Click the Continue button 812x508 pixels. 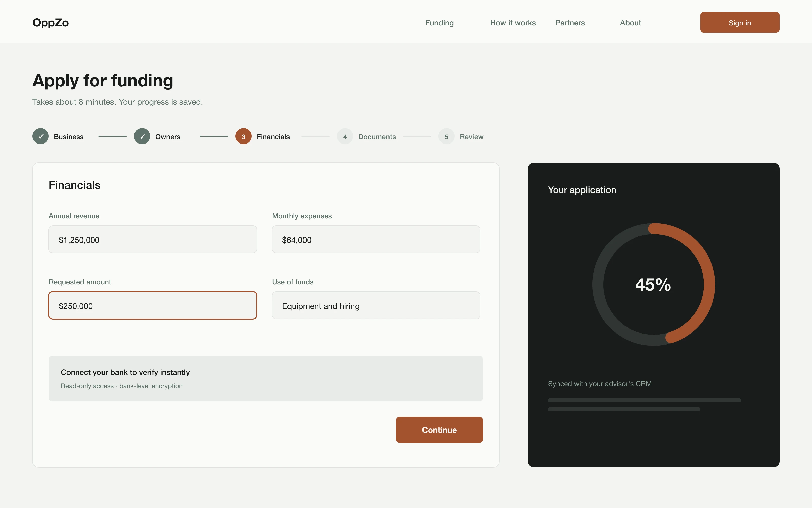pos(439,430)
